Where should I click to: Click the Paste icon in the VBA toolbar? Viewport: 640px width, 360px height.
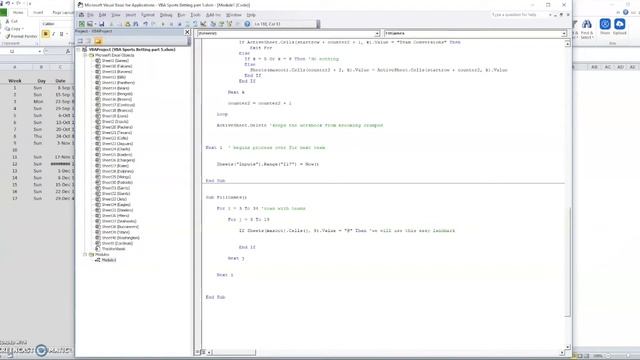tap(127, 24)
